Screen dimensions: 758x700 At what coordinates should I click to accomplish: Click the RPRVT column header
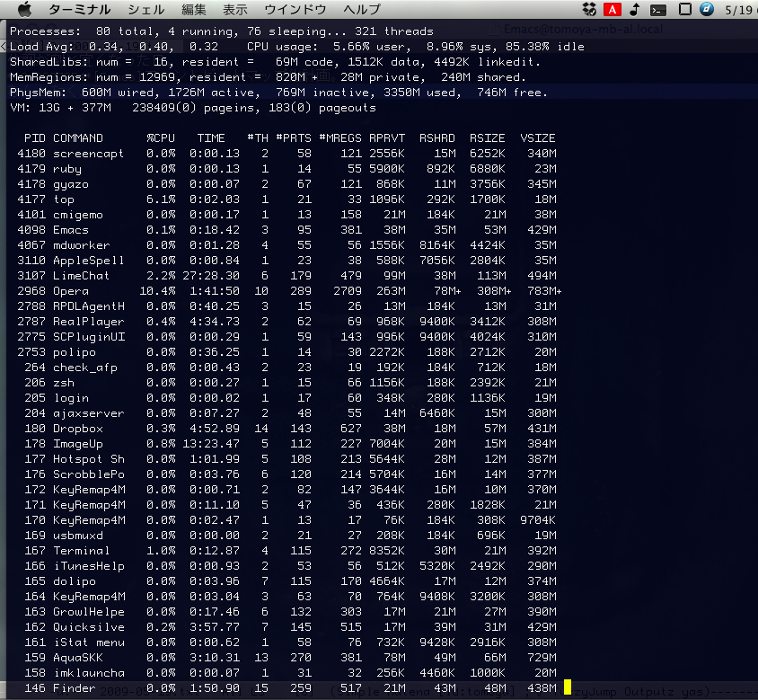pos(387,137)
